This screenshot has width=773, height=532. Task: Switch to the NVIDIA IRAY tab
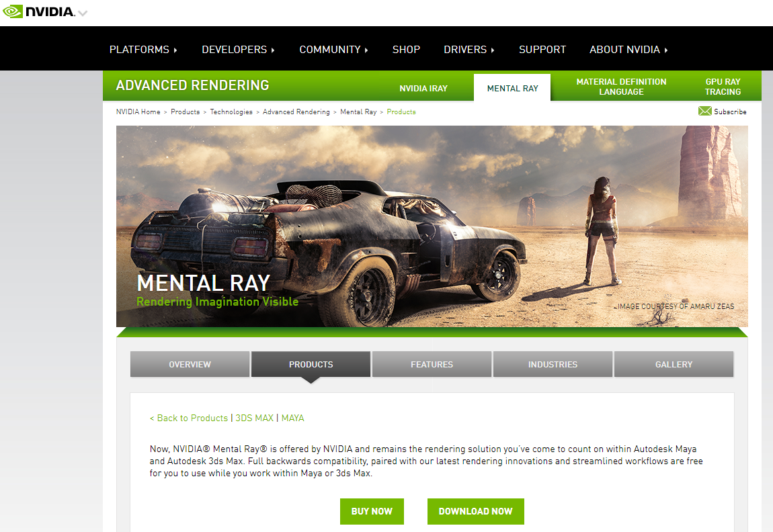(x=423, y=88)
